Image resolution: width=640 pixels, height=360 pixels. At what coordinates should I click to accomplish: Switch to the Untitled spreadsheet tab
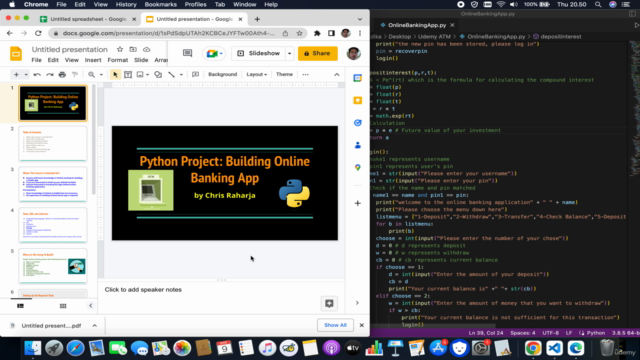coord(88,19)
